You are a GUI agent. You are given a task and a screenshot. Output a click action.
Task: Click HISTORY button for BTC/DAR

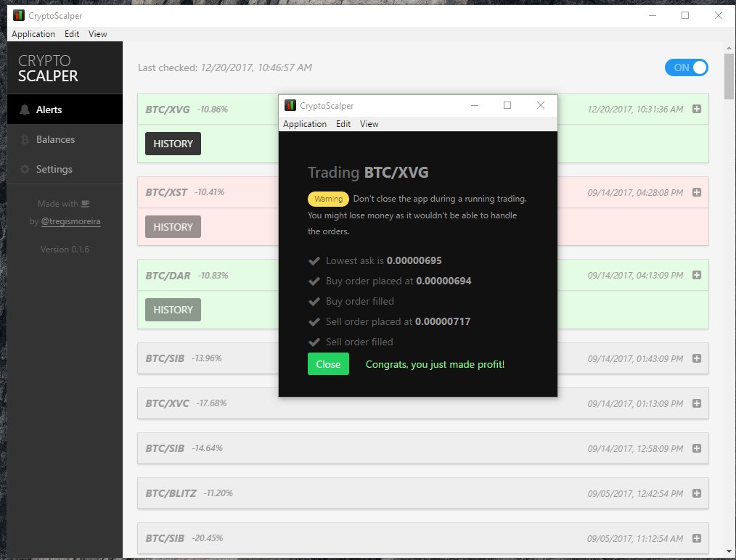click(x=173, y=310)
